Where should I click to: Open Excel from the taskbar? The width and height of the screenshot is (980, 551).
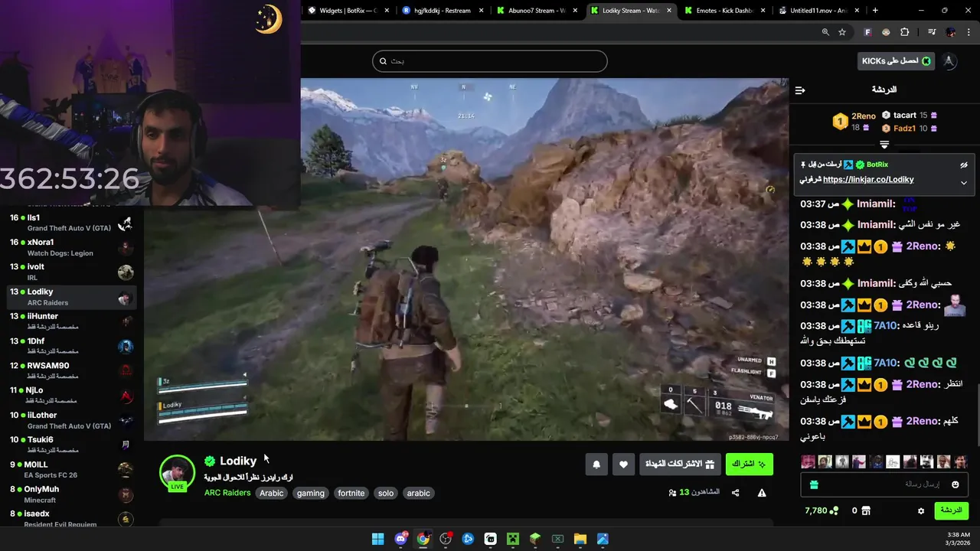558,539
